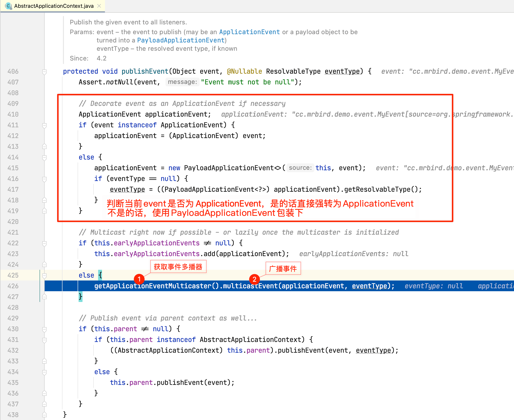The height and width of the screenshot is (420, 514).
Task: Click line number 426 in the gutter
Action: tap(13, 286)
